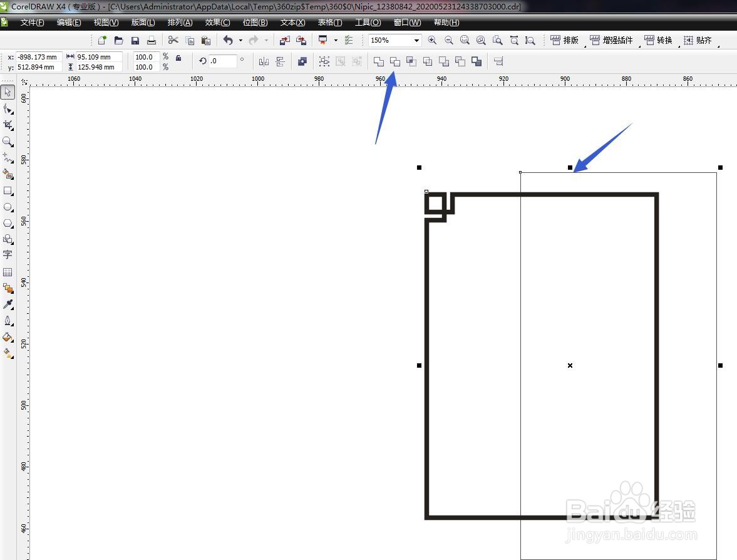Click Back Minus Front icon
The height and width of the screenshot is (560, 737).
(x=460, y=61)
